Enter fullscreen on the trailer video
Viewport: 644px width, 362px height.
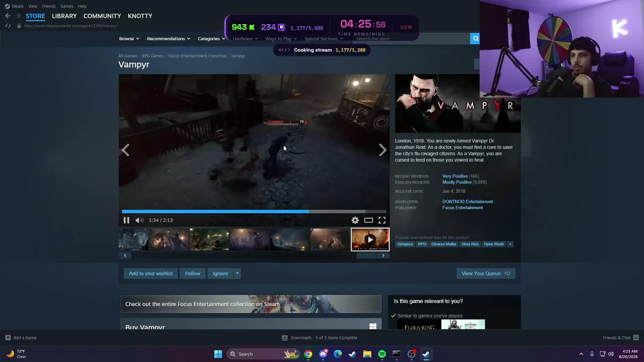click(x=382, y=220)
